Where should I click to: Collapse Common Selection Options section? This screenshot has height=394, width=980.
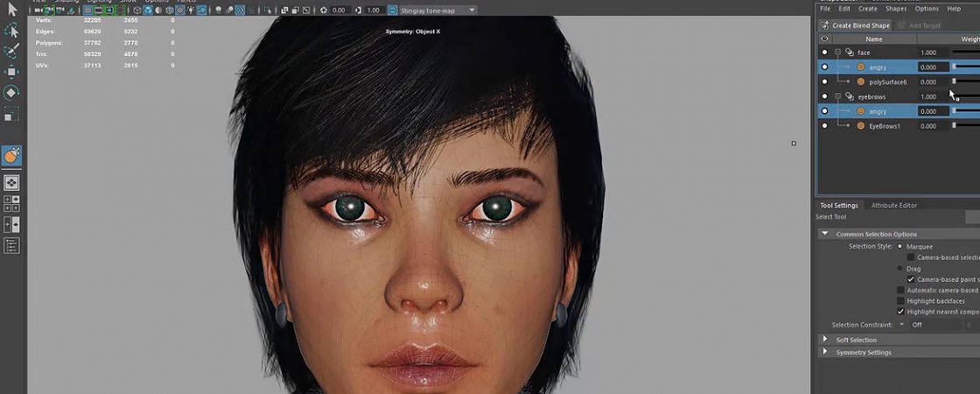(825, 234)
